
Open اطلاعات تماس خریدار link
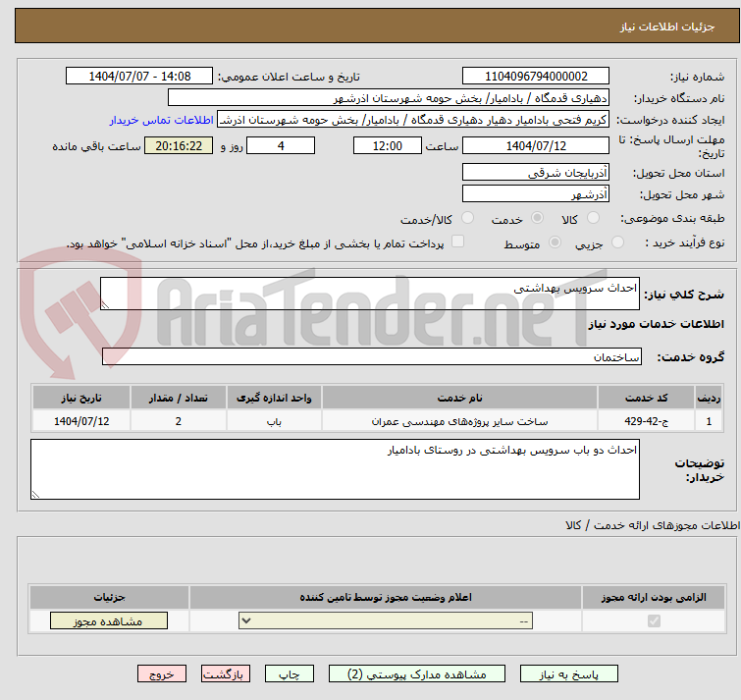pyautogui.click(x=162, y=120)
